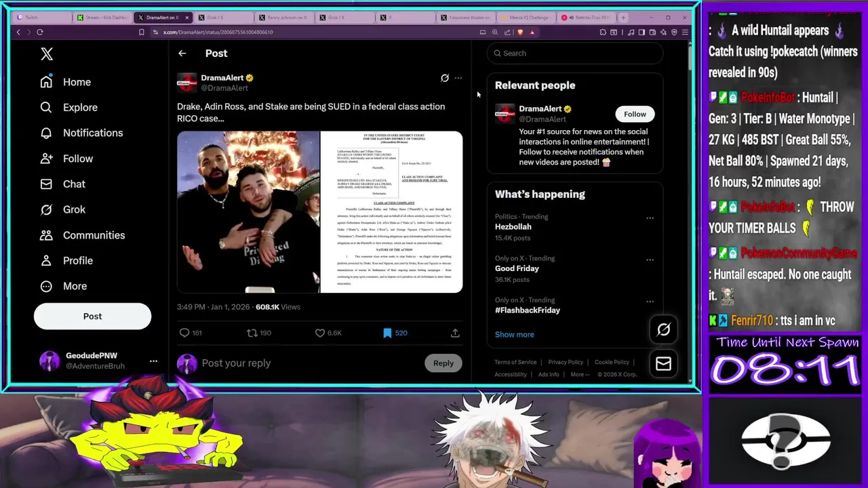Click the X logo in the sidebar
Viewport: 868px width, 488px height.
(x=47, y=54)
